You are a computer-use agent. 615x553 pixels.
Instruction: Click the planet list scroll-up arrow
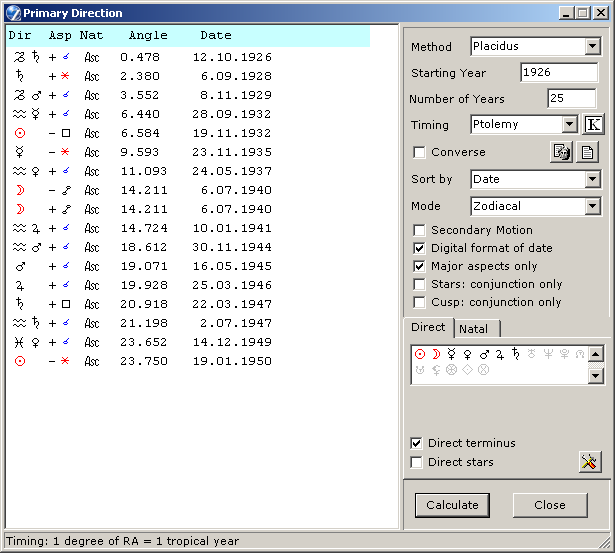tap(595, 355)
